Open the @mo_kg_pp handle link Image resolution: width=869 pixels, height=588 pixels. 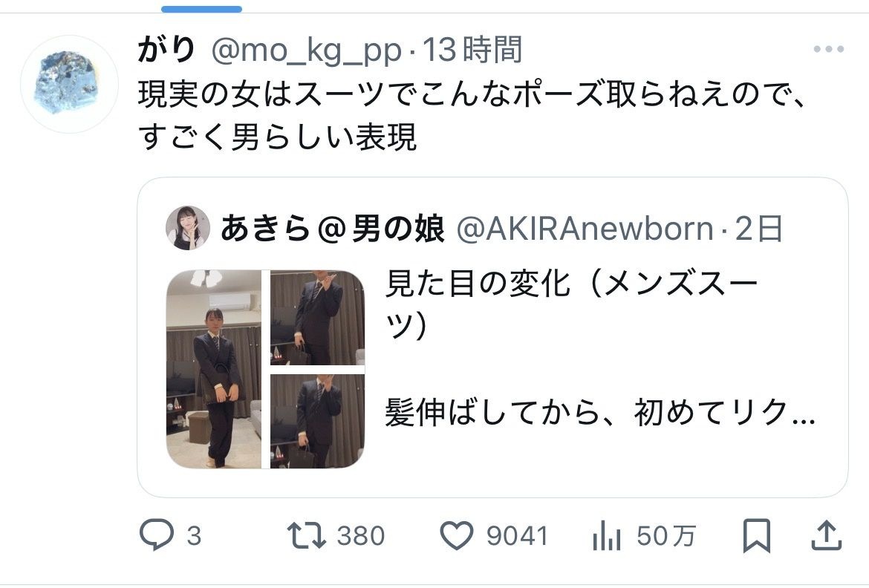[x=307, y=50]
